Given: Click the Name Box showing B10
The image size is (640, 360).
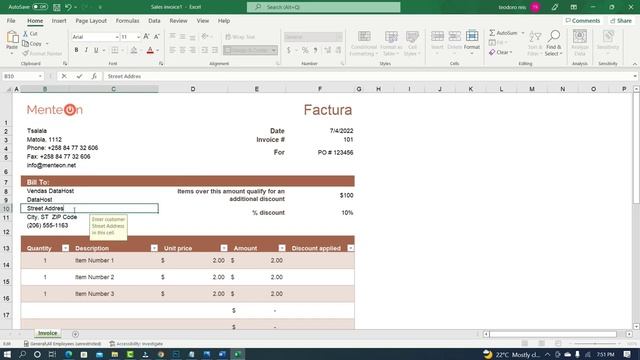Looking at the screenshot, I should (22, 76).
